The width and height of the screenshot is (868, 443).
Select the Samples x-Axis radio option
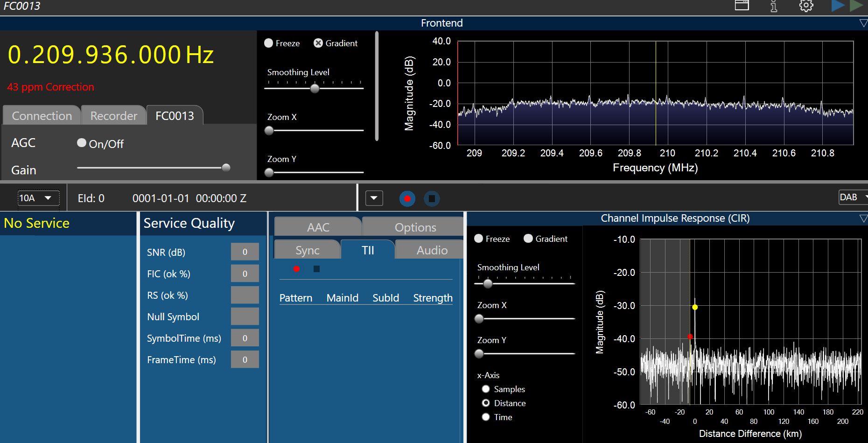coord(486,389)
